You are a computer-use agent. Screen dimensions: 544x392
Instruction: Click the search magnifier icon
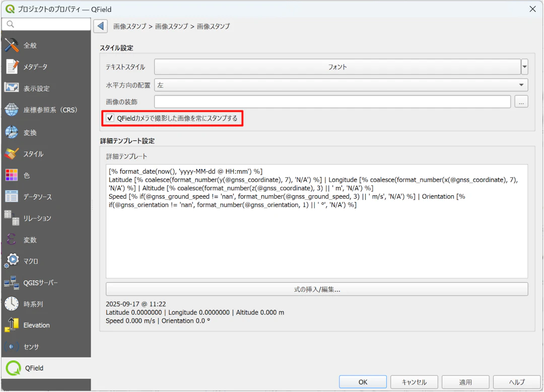click(11, 24)
